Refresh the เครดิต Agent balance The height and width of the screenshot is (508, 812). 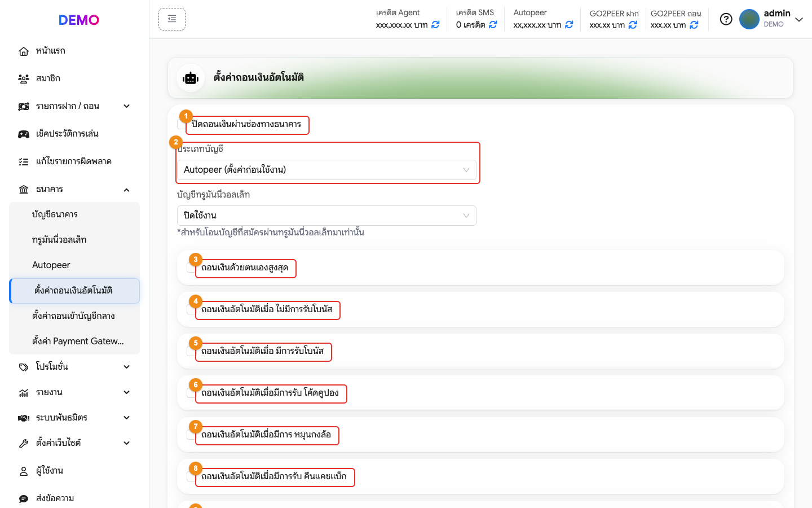pyautogui.click(x=435, y=25)
